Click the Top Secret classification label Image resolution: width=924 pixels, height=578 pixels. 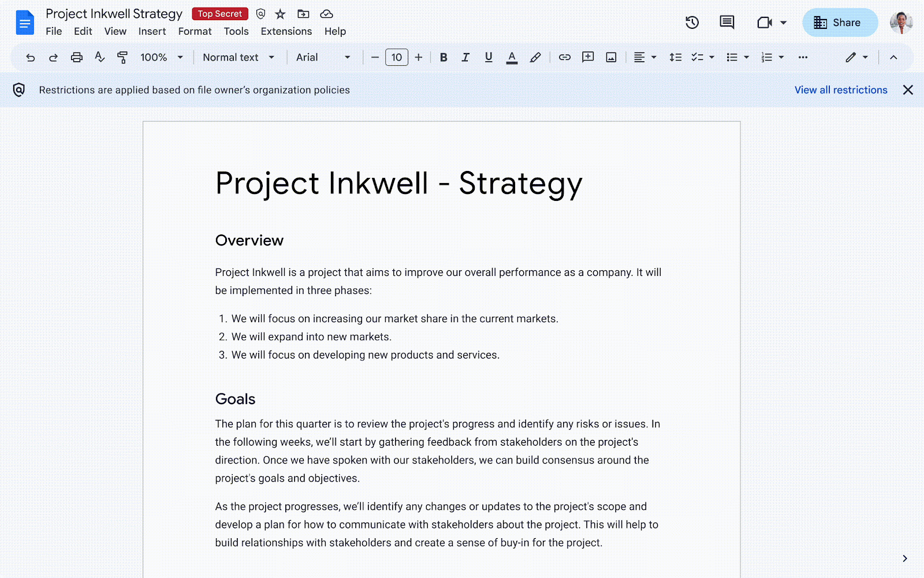point(220,14)
